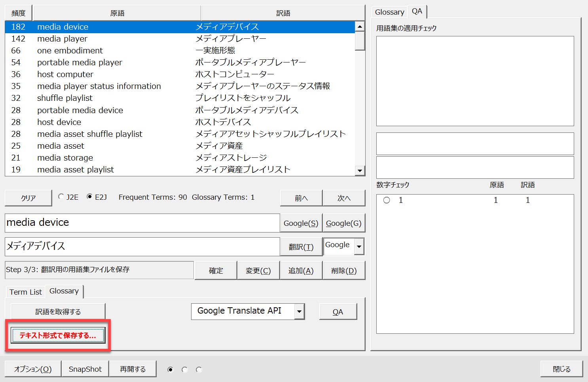Viewport: 588px width, 382px height.
Task: Open the Google translation engine dropdown
Action: 359,246
